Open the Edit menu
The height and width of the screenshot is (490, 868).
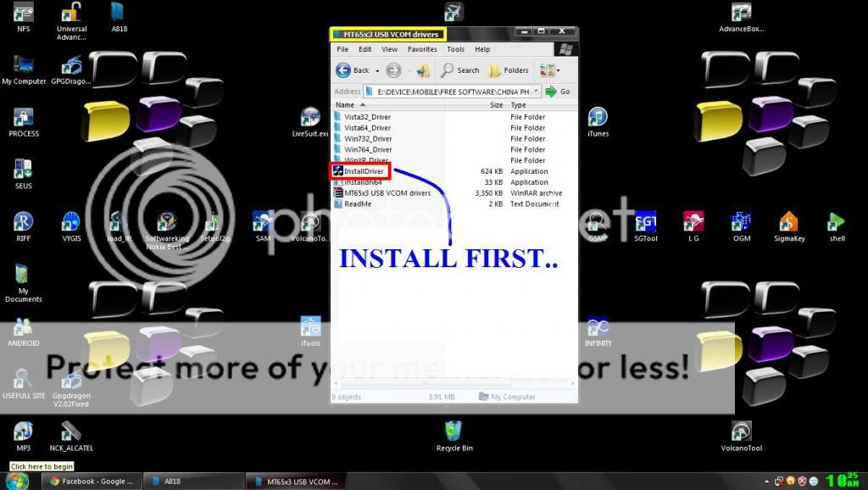pyautogui.click(x=364, y=49)
